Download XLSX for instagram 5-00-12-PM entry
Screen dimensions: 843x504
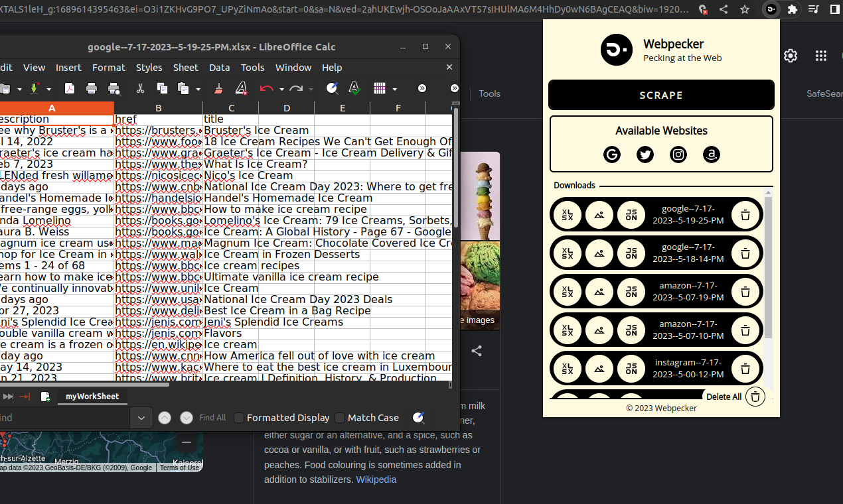tap(568, 369)
